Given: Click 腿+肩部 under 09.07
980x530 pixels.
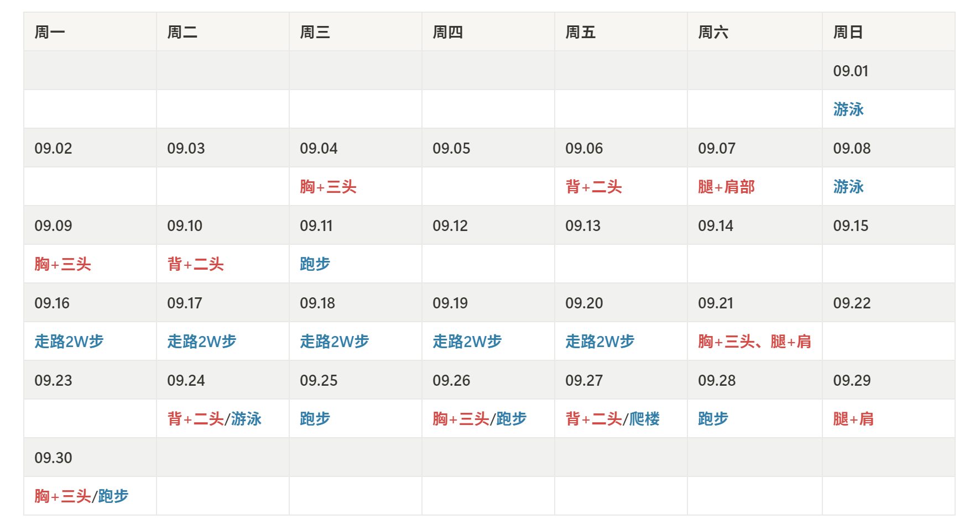Looking at the screenshot, I should click(x=726, y=187).
